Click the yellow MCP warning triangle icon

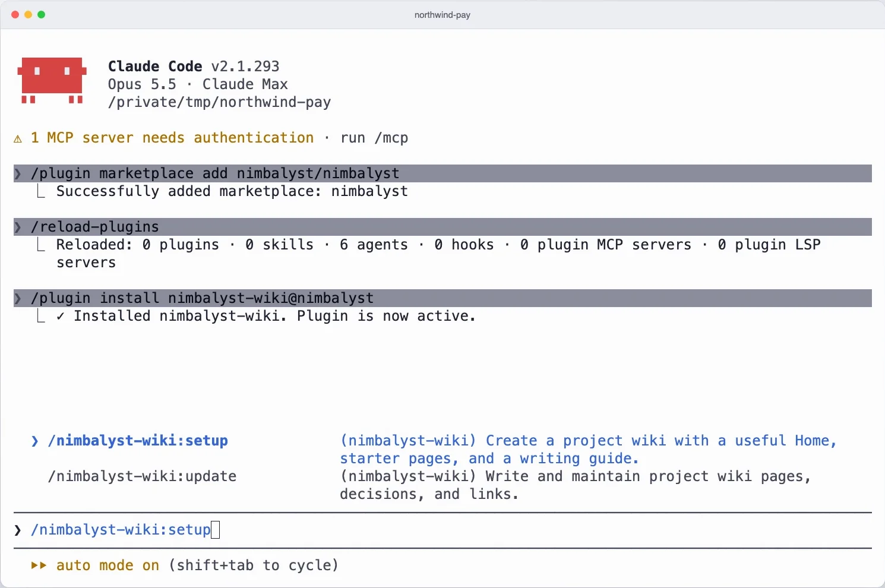coord(18,138)
